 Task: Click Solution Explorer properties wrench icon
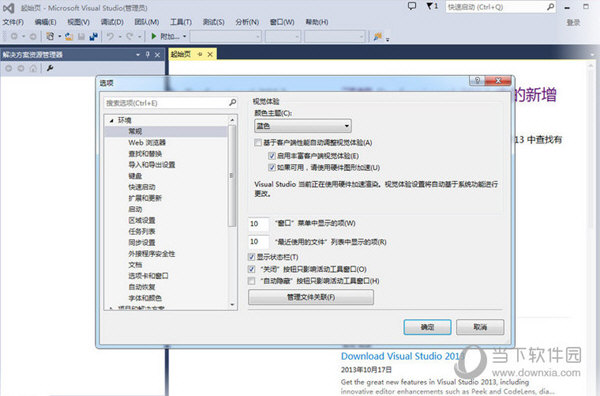click(50, 68)
